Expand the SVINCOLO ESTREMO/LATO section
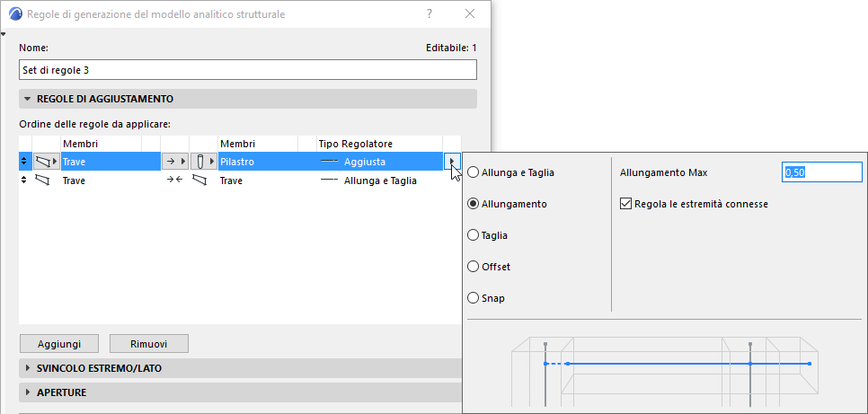868x414 pixels. click(x=241, y=368)
